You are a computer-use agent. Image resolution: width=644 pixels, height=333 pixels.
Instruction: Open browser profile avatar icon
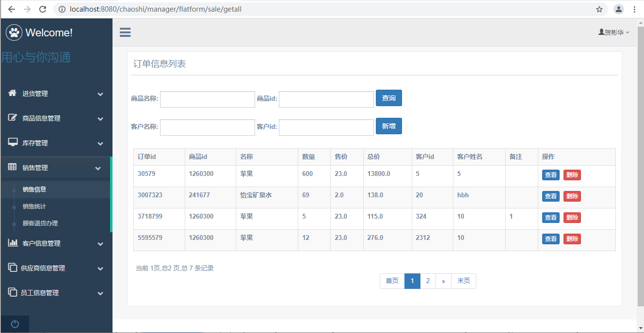click(x=619, y=9)
